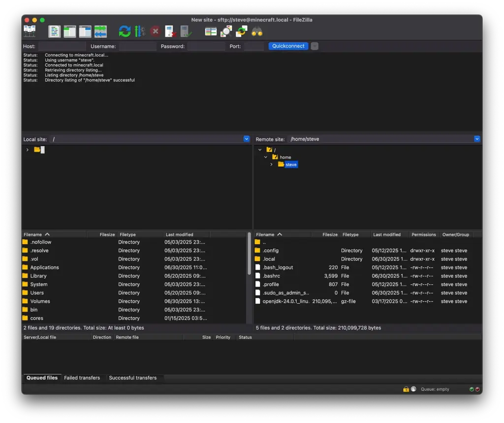Sort remote list by Filesize column
This screenshot has width=504, height=423.
tap(326, 234)
